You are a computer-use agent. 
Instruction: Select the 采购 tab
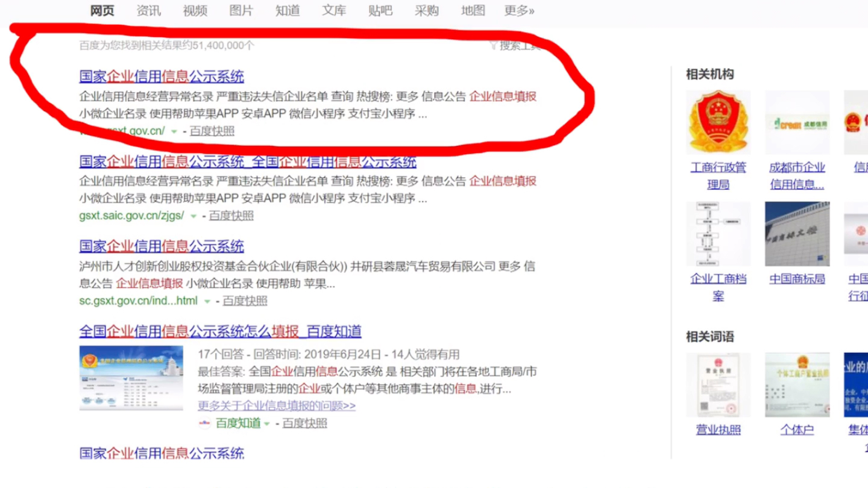pyautogui.click(x=427, y=10)
